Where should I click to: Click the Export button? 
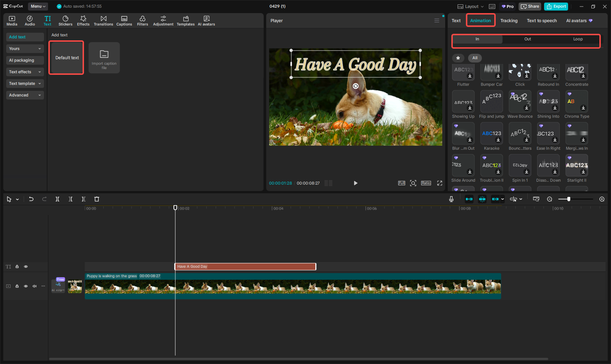click(556, 6)
